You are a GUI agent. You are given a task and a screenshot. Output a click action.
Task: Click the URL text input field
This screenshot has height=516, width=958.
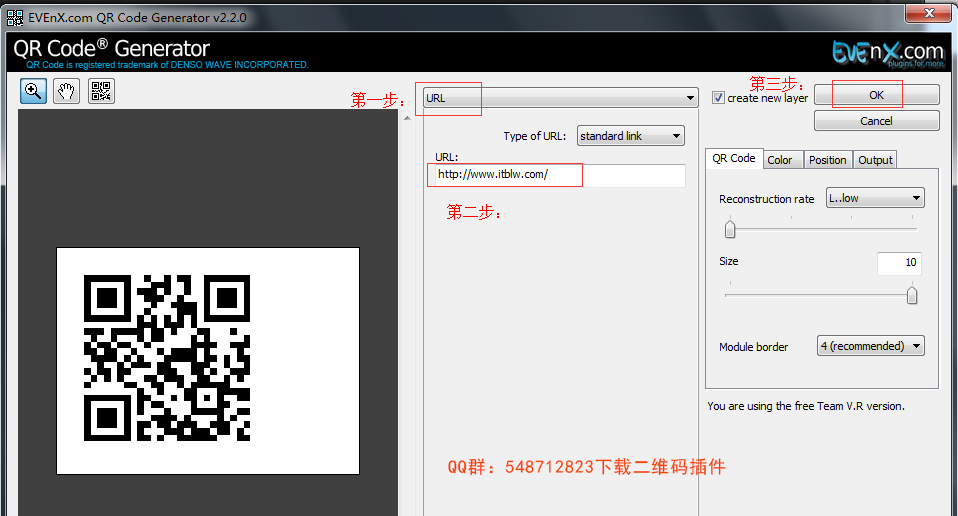tap(560, 175)
